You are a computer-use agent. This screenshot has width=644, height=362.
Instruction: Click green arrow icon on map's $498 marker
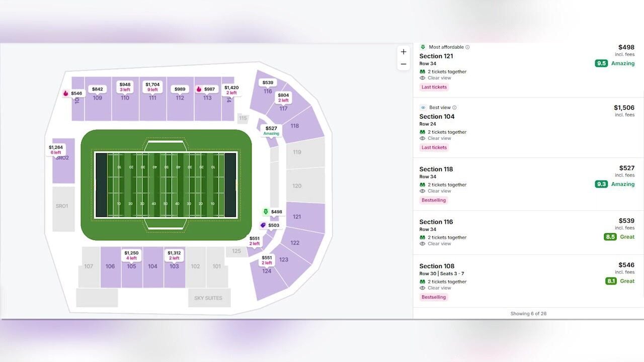[x=266, y=212]
